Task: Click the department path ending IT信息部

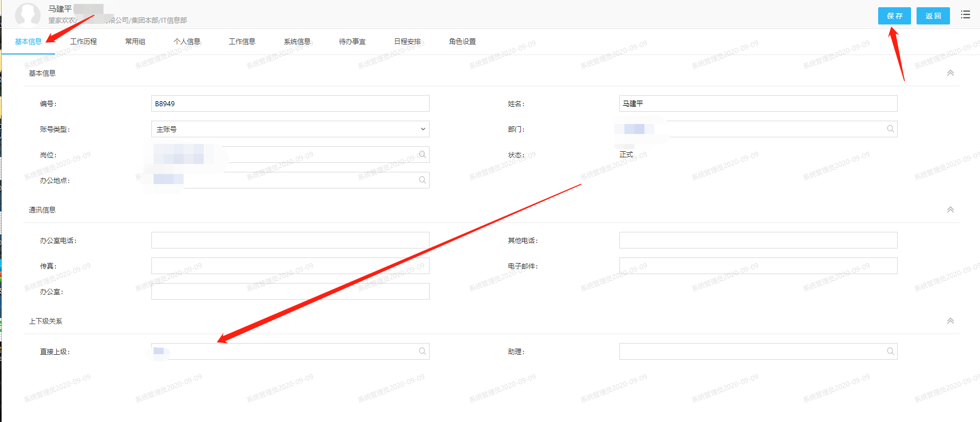Action: click(117, 20)
